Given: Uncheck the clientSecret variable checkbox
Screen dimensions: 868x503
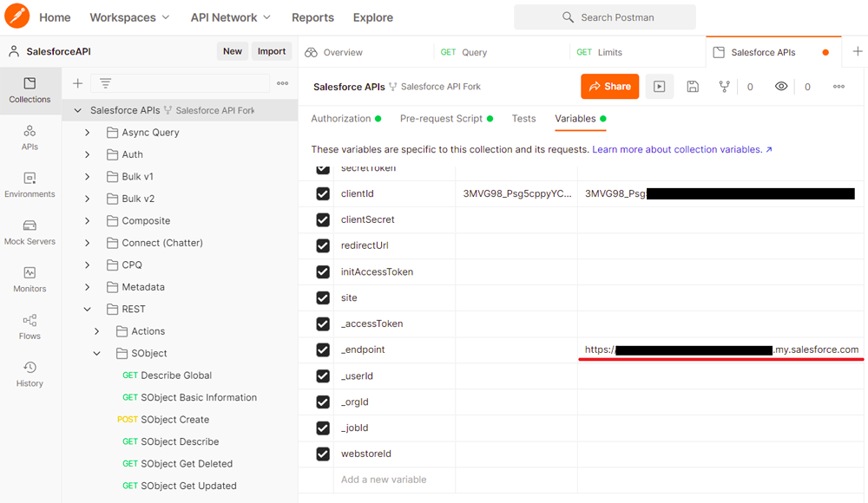Looking at the screenshot, I should [x=323, y=219].
